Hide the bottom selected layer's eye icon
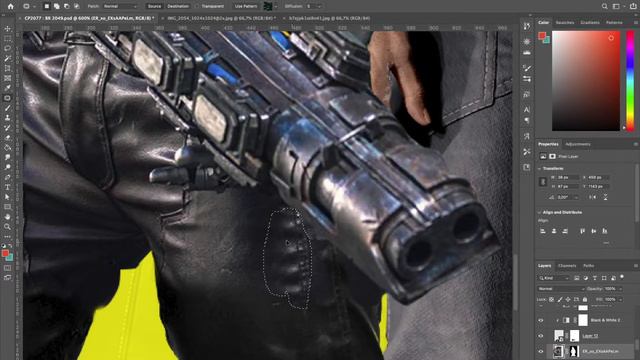The width and height of the screenshot is (640, 360). [541, 351]
